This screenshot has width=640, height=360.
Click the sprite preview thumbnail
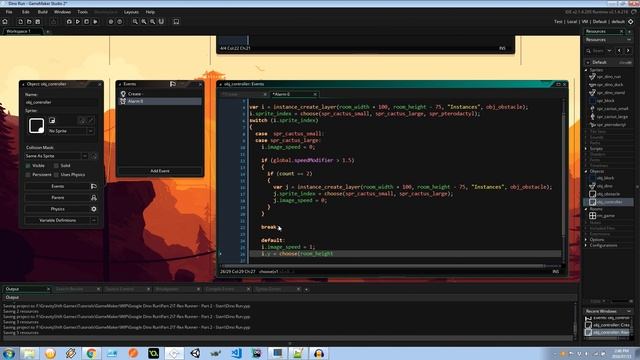click(36, 126)
